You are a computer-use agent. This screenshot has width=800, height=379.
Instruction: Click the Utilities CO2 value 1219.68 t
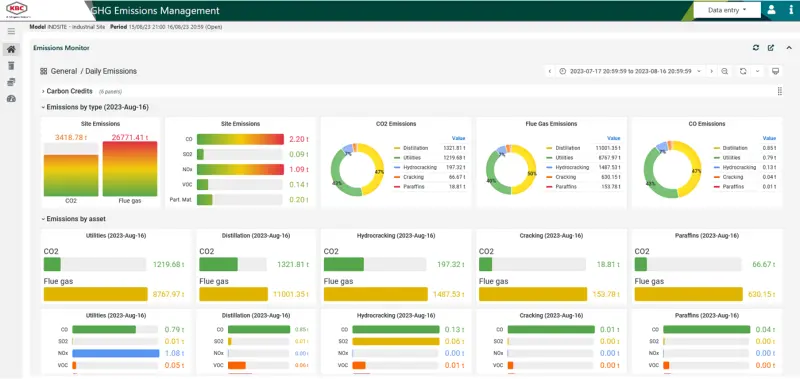point(168,265)
